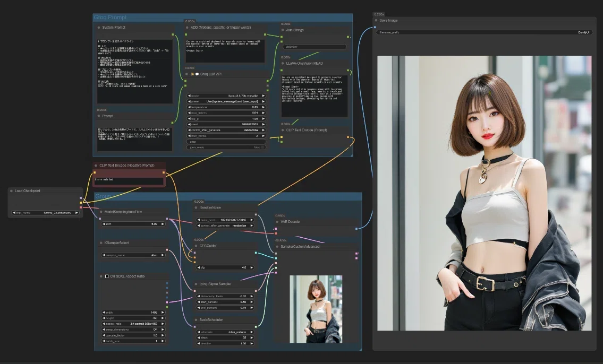Increase steps value with right arrow in BasicScheduler
The image size is (603, 364).
point(252,338)
